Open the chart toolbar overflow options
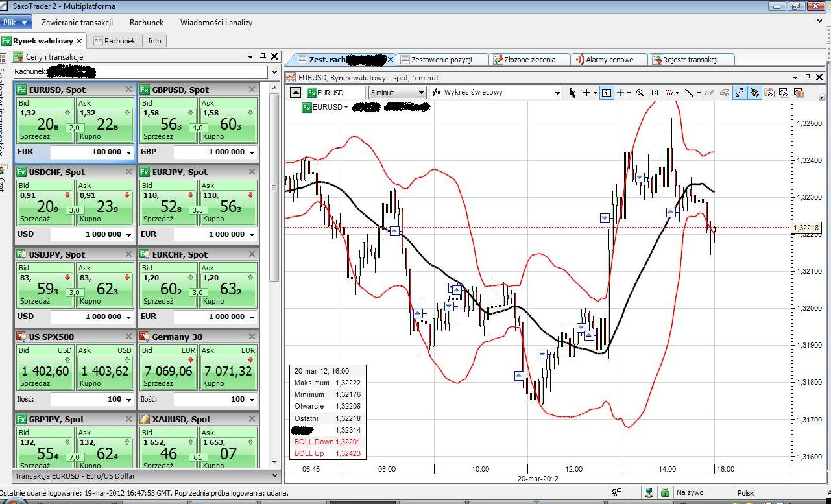 tap(822, 96)
